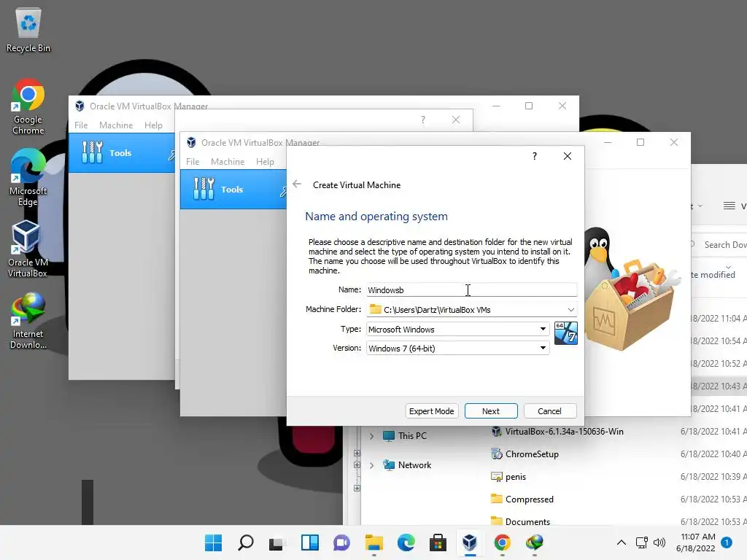This screenshot has width=747, height=560.
Task: Click the Expert Mode button
Action: coord(432,411)
